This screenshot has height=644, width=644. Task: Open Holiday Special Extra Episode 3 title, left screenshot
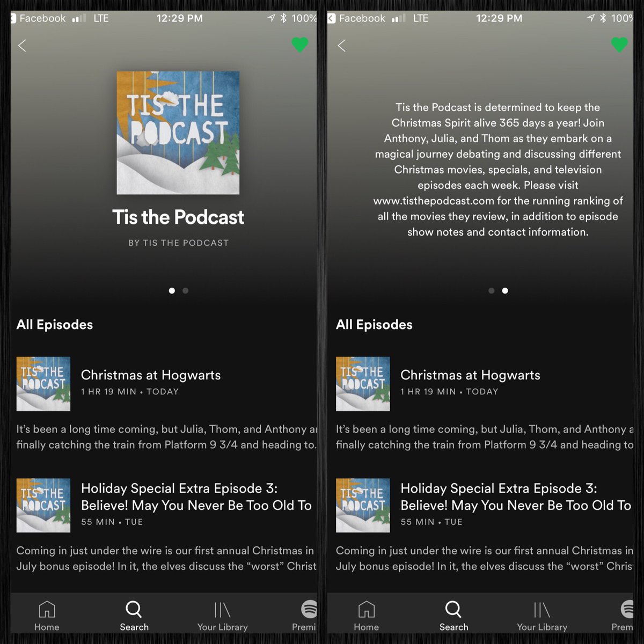(x=196, y=496)
